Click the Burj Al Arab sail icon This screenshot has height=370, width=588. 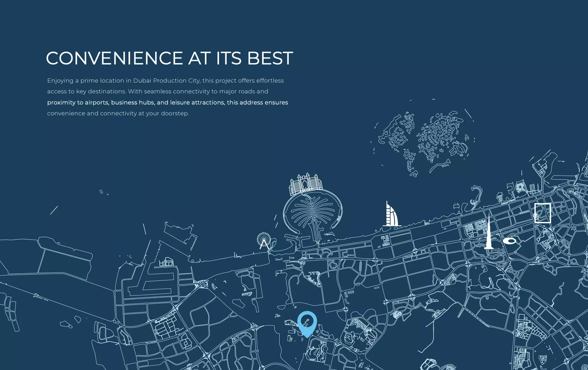[x=392, y=215]
